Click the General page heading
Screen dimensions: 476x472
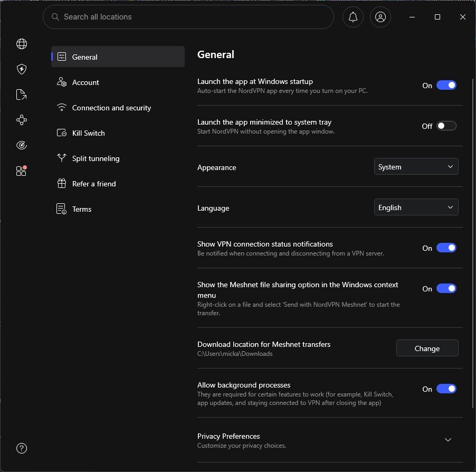pyautogui.click(x=216, y=55)
